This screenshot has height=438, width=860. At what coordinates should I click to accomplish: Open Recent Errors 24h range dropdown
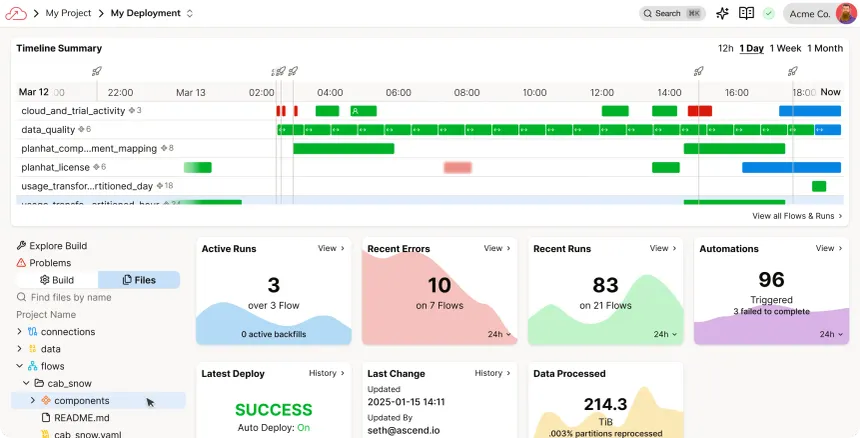point(500,334)
